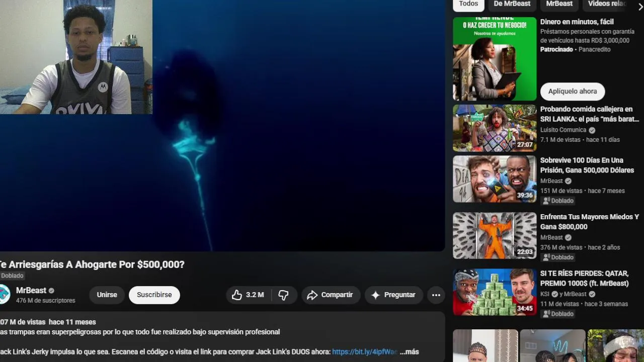This screenshot has width=644, height=362.
Task: Click the Aplíquelo ahora ad button
Action: click(573, 92)
